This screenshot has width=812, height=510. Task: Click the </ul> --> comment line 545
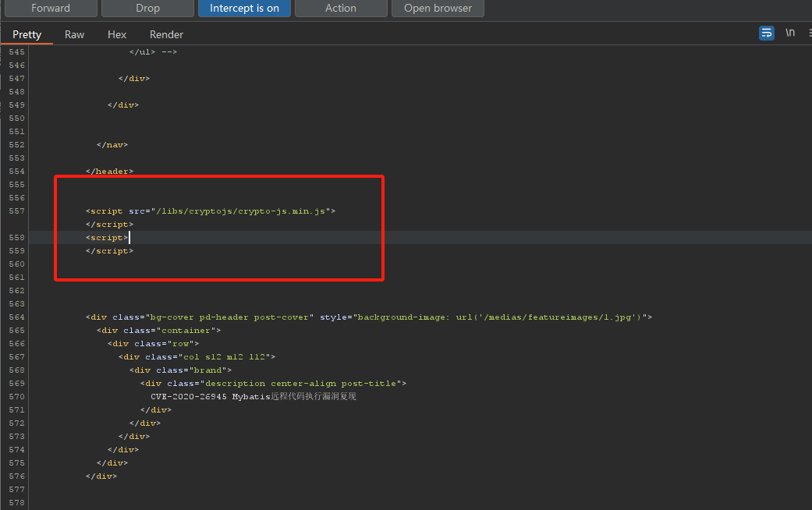153,51
